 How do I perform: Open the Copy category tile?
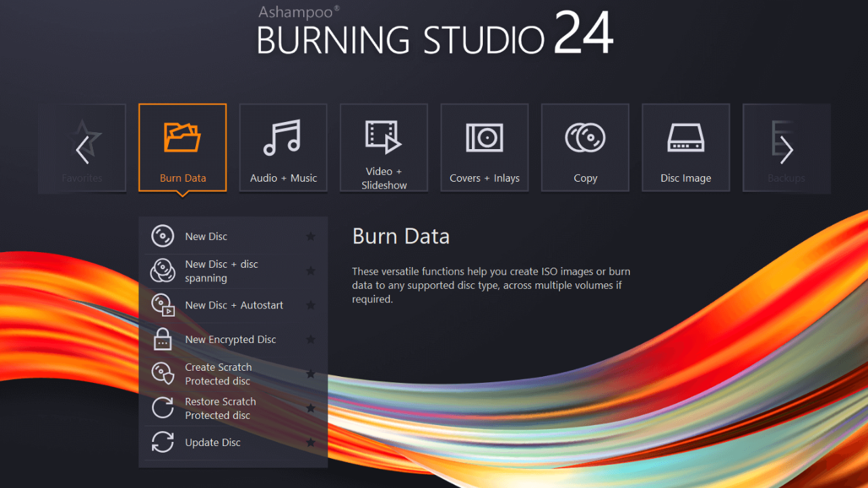pos(585,148)
